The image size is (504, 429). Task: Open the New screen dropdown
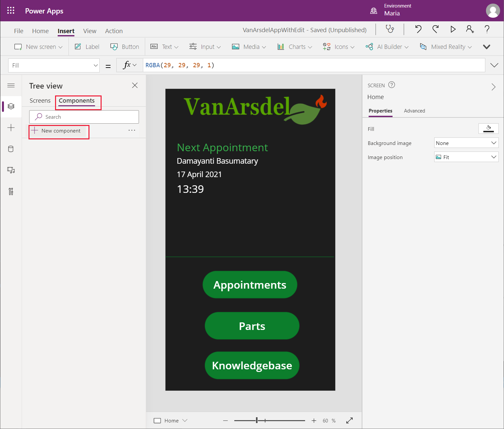pyautogui.click(x=38, y=47)
